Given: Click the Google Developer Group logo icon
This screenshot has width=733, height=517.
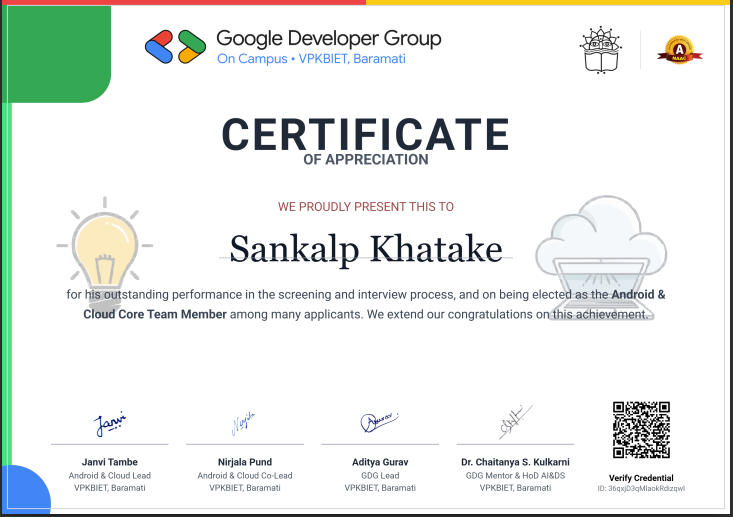Looking at the screenshot, I should [175, 47].
